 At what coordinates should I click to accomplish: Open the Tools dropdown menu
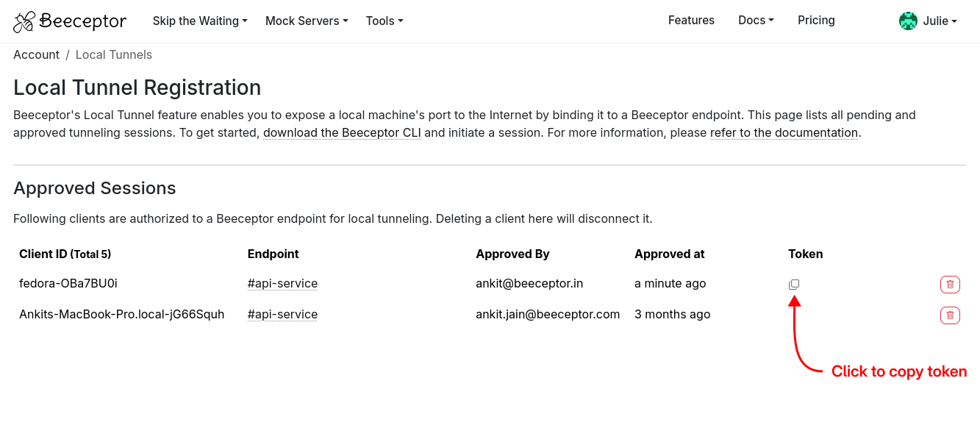(385, 21)
